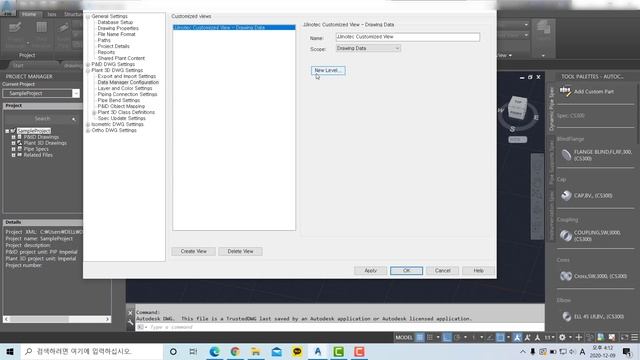
Task: Click the Related Files node icon
Action: click(20, 155)
